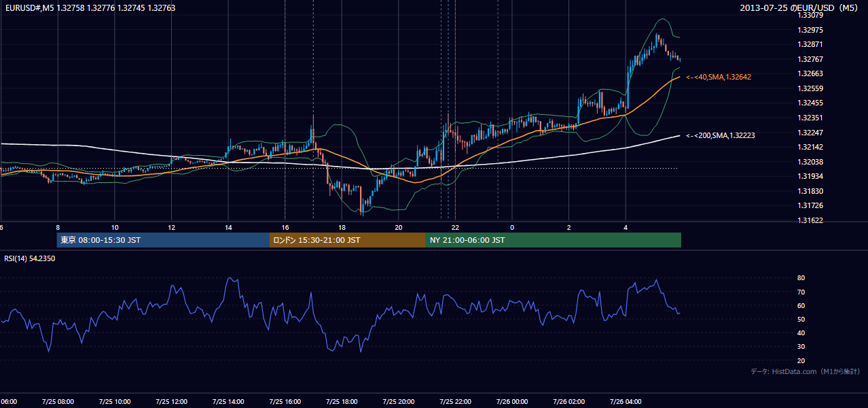Click price level 1.32559 on the axis
Screen dimensions: 868x408
810,88
